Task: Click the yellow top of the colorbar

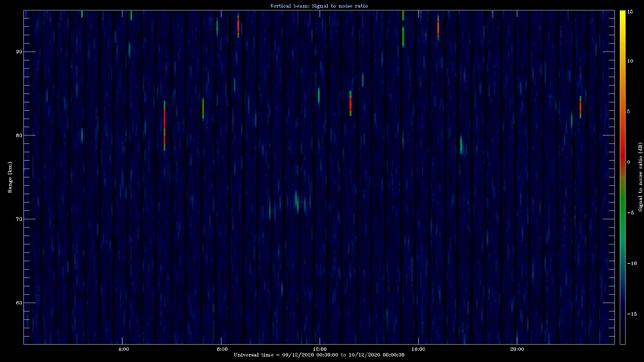Action: tap(623, 13)
